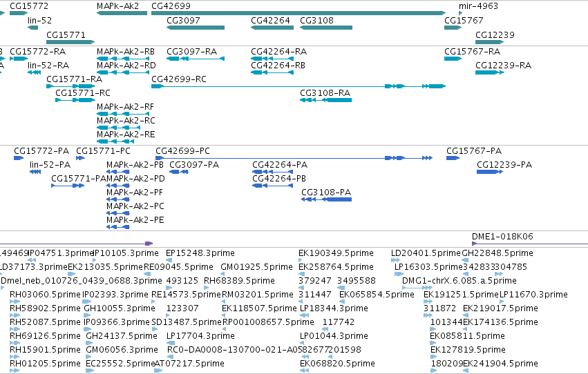Select protein CG42264-PA

pos(273,172)
